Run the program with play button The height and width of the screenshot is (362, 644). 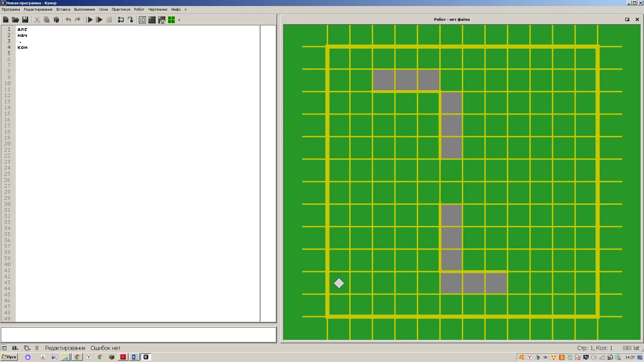point(90,20)
